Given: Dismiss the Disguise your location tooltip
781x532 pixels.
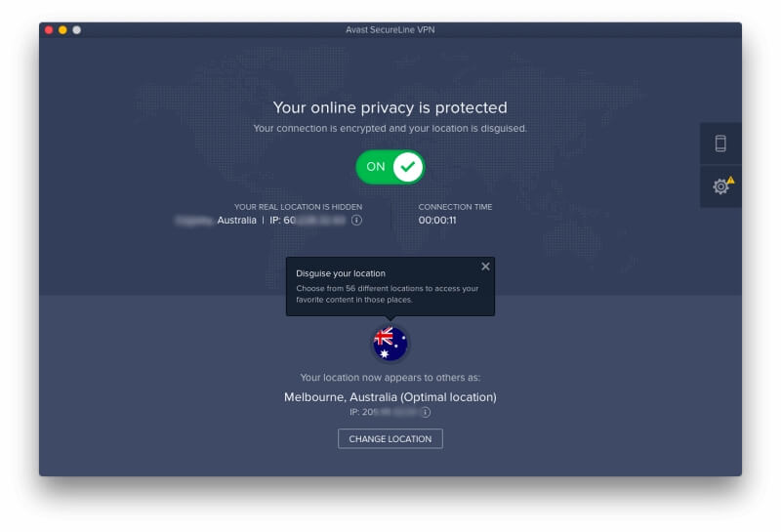Looking at the screenshot, I should (x=485, y=266).
